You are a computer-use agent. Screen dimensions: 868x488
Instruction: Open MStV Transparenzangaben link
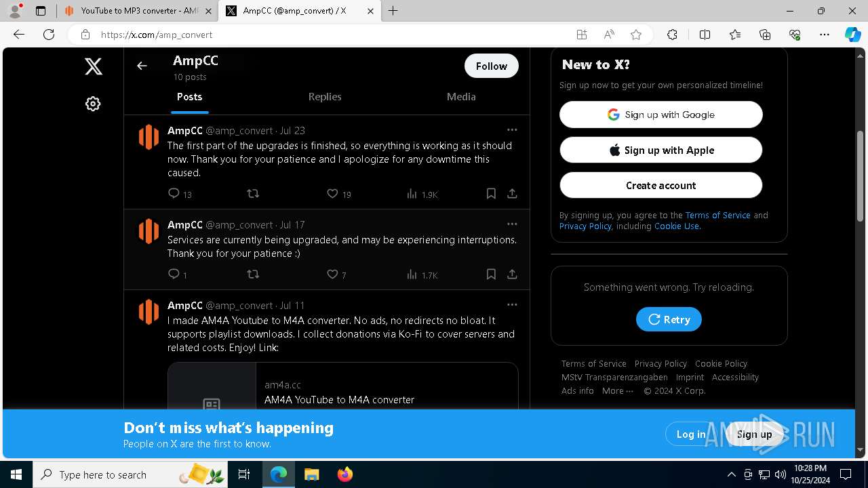tap(614, 378)
